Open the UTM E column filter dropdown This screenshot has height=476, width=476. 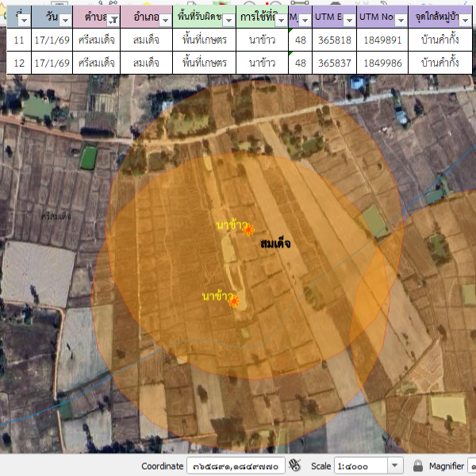(x=348, y=20)
